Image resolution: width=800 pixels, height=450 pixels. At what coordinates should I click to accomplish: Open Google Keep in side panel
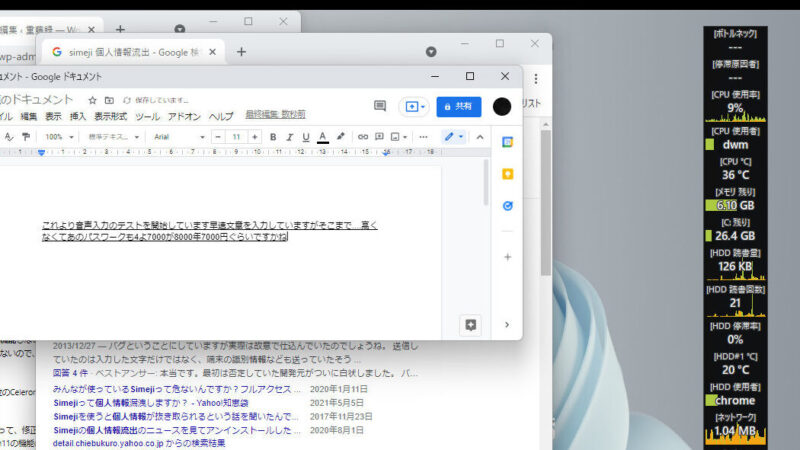[x=507, y=174]
